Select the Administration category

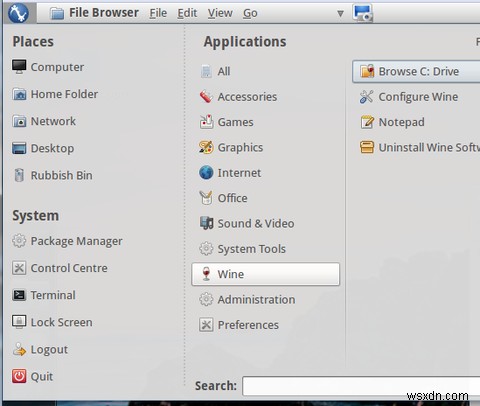(266, 299)
